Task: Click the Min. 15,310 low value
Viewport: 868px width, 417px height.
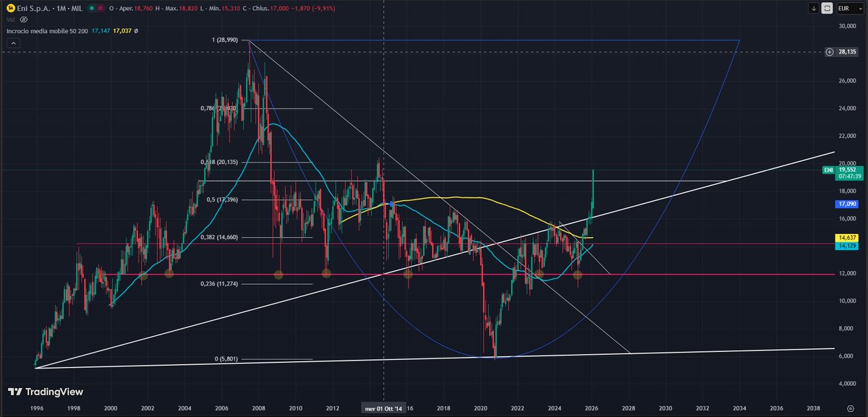Action: tap(220, 9)
